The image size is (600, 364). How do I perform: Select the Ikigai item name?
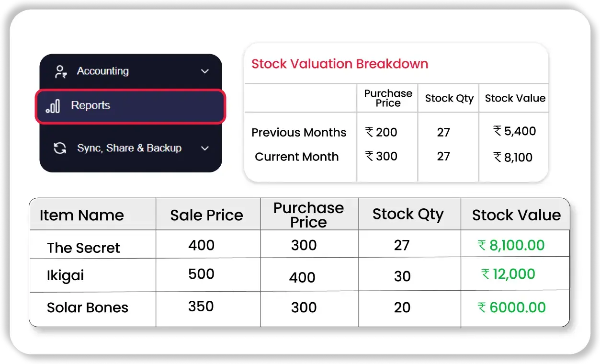tap(66, 275)
